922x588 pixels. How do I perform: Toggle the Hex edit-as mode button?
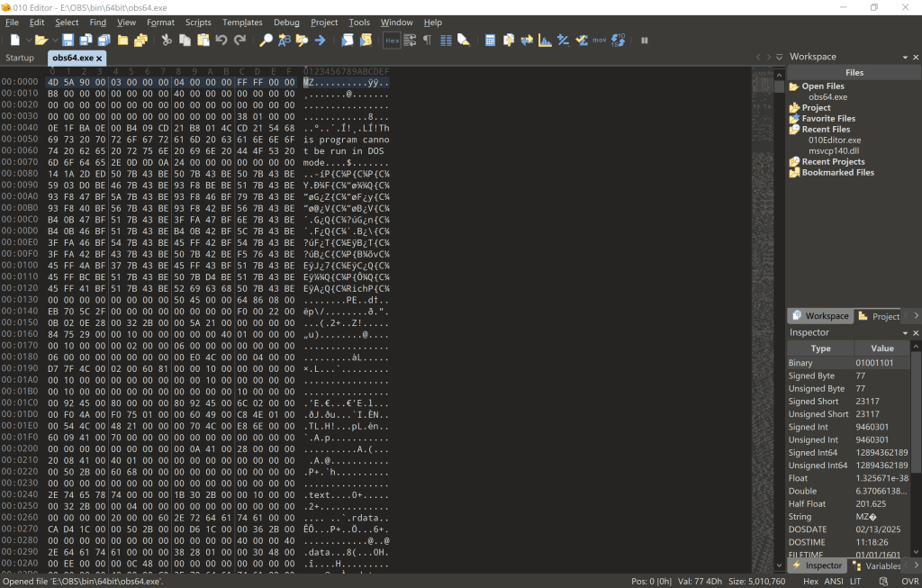pyautogui.click(x=393, y=40)
